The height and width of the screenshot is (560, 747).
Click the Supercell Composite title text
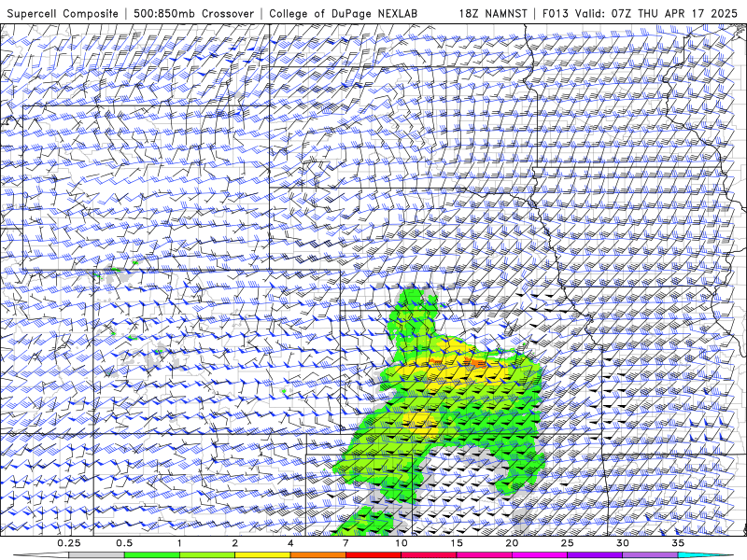[x=63, y=13]
